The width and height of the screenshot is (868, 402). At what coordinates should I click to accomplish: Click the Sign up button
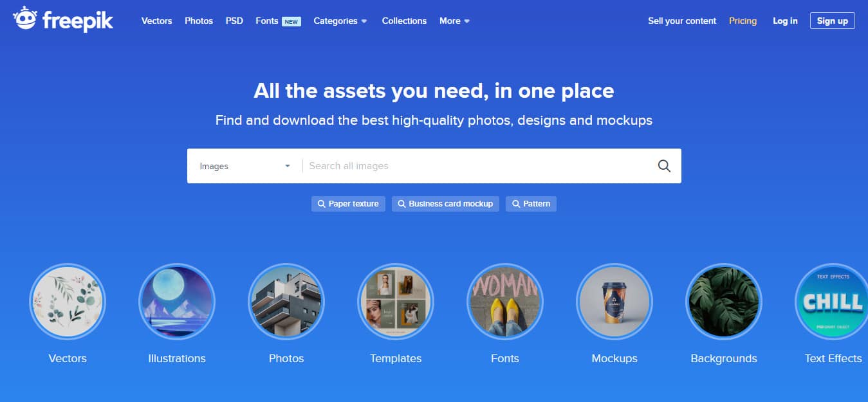(x=832, y=21)
